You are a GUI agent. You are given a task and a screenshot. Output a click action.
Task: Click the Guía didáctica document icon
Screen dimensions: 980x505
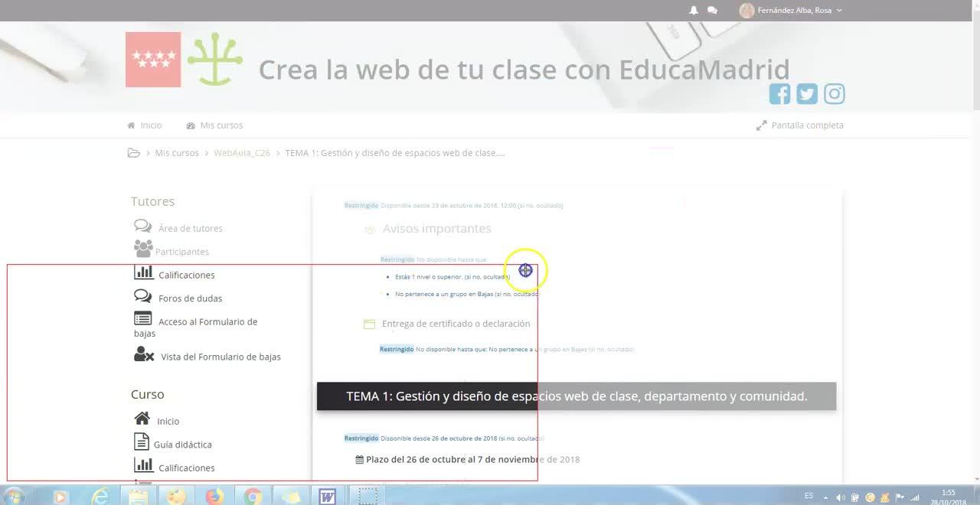pyautogui.click(x=141, y=441)
